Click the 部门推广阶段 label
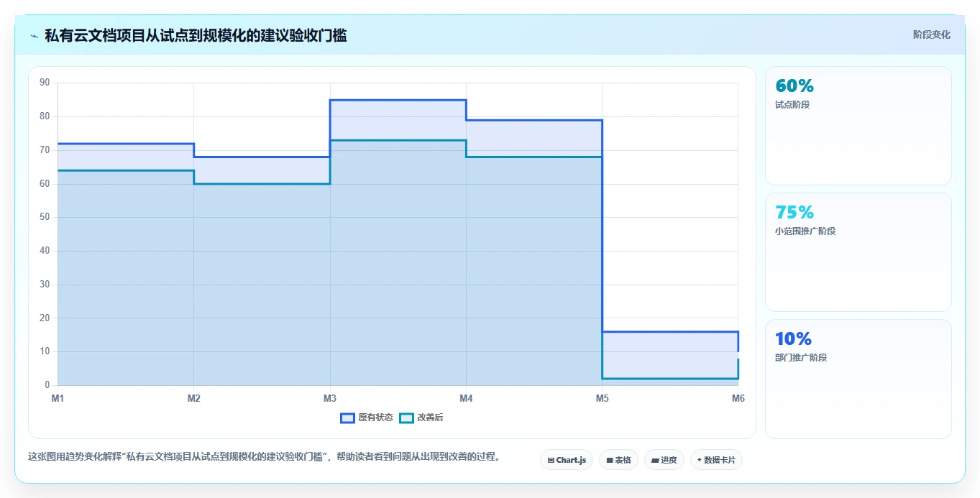 coord(801,358)
